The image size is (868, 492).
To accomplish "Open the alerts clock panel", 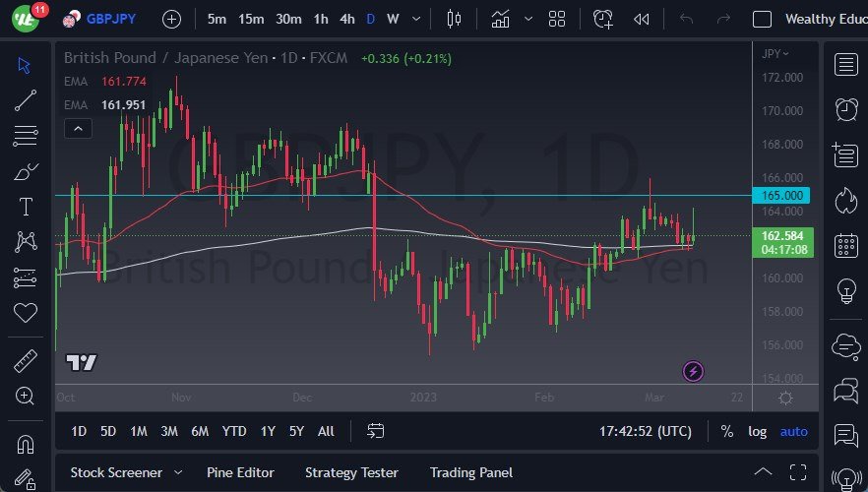I will pyautogui.click(x=844, y=108).
